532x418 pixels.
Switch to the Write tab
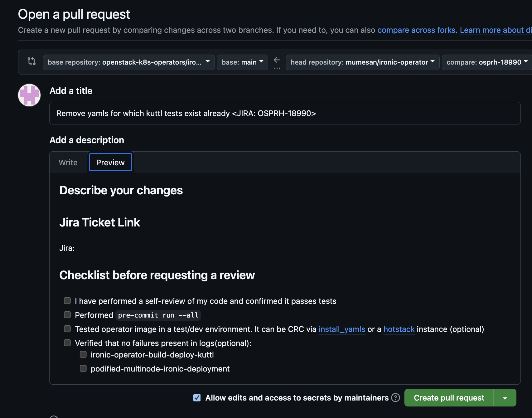click(x=68, y=163)
